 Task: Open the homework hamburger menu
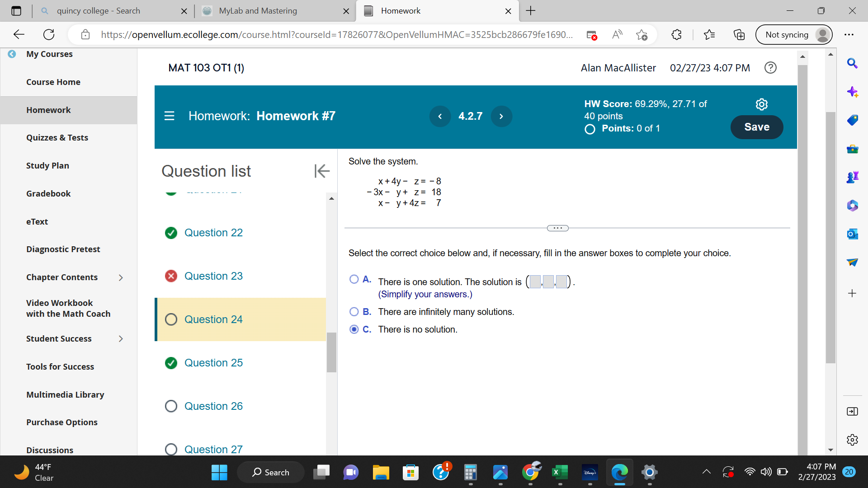[169, 116]
